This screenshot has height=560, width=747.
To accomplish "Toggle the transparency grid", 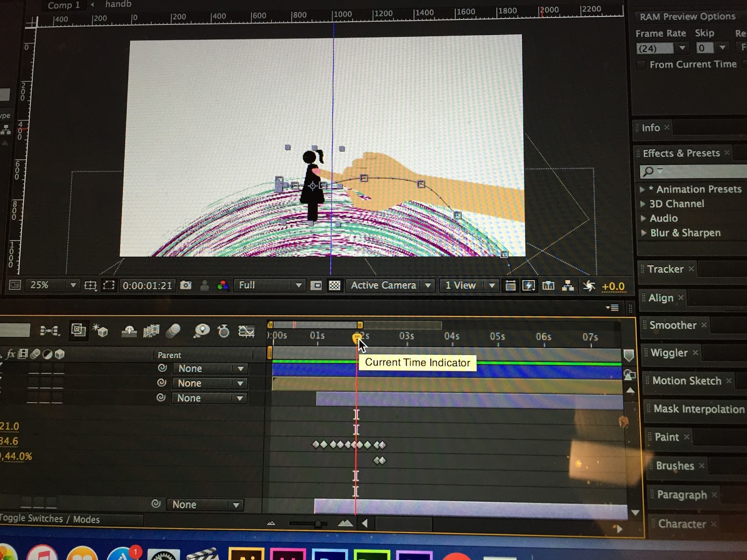I will [x=335, y=286].
